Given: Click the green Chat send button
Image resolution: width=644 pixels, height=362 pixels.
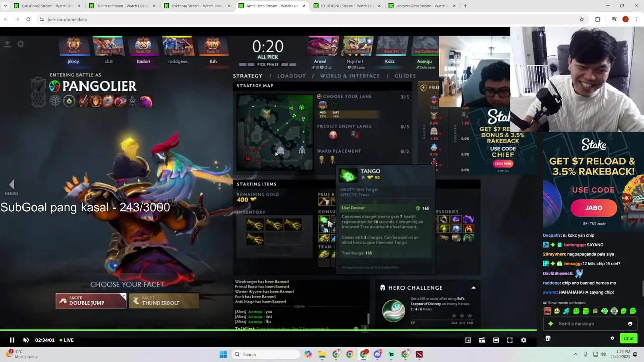Looking at the screenshot, I should coord(628,338).
